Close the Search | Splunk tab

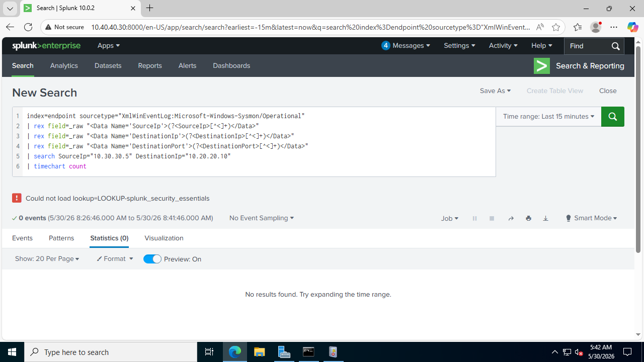pos(133,8)
